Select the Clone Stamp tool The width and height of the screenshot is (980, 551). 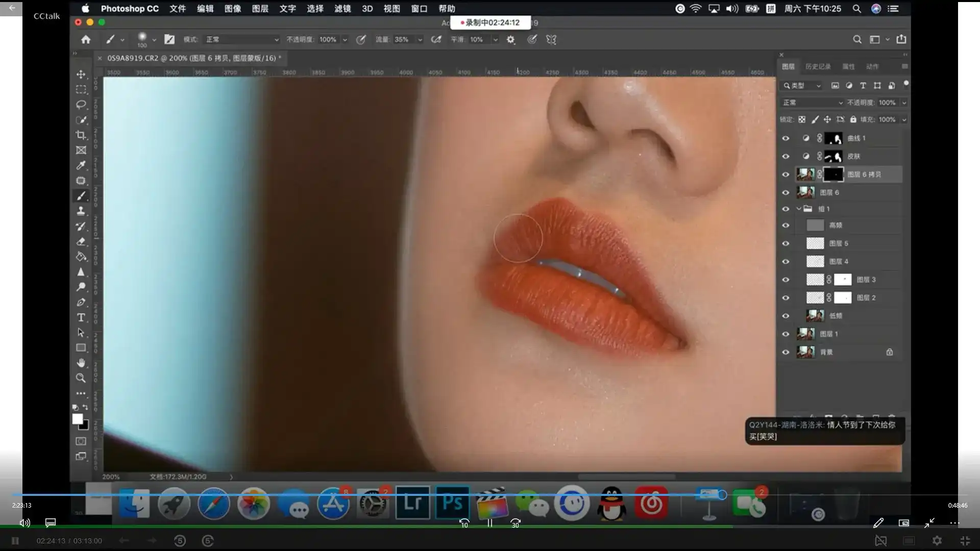point(81,211)
